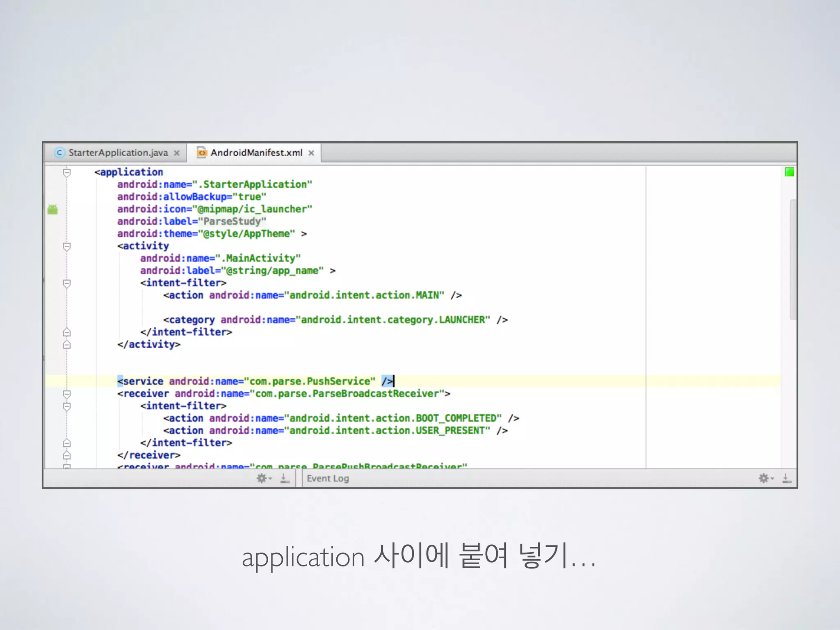
Task: Click on android.intent.category.LAUNCHER category line
Action: tap(336, 320)
